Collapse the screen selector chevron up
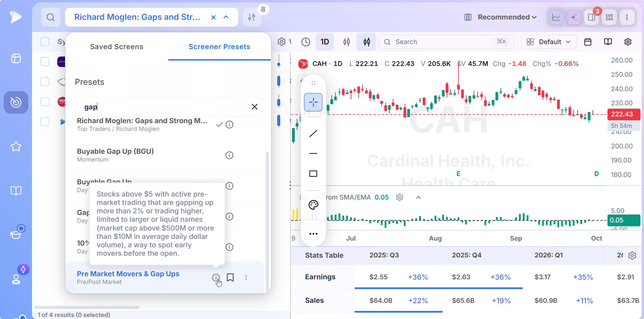644x319 pixels. (226, 17)
